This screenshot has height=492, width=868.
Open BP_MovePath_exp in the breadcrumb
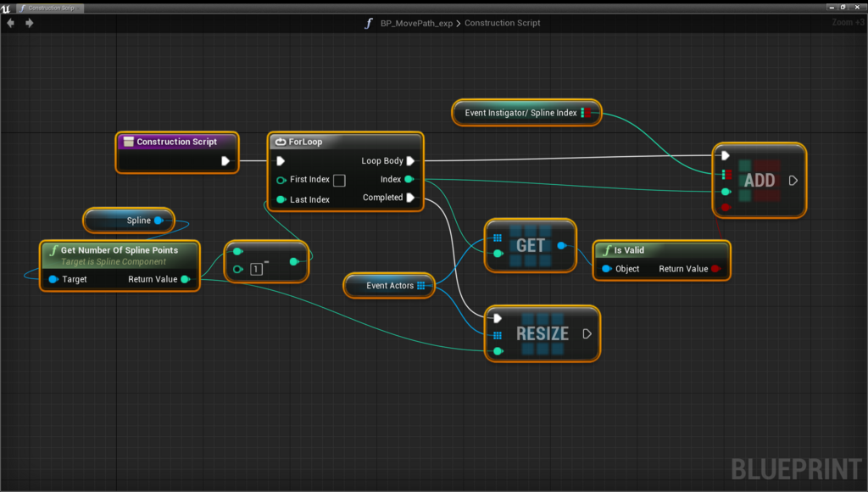416,23
